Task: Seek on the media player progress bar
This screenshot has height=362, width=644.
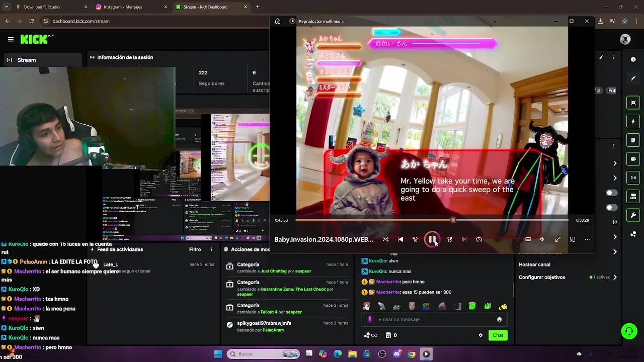Action: (x=432, y=220)
